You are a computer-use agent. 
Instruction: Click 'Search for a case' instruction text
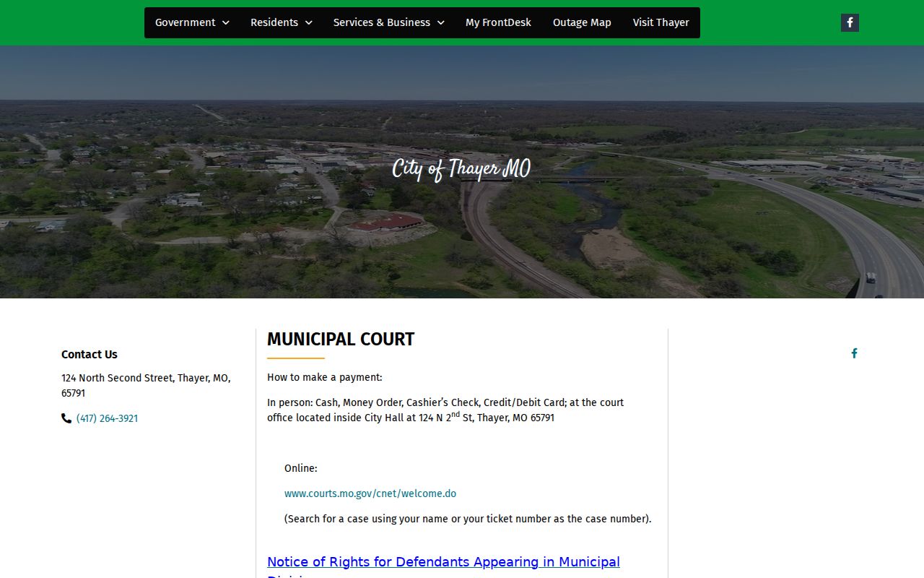pyautogui.click(x=468, y=519)
